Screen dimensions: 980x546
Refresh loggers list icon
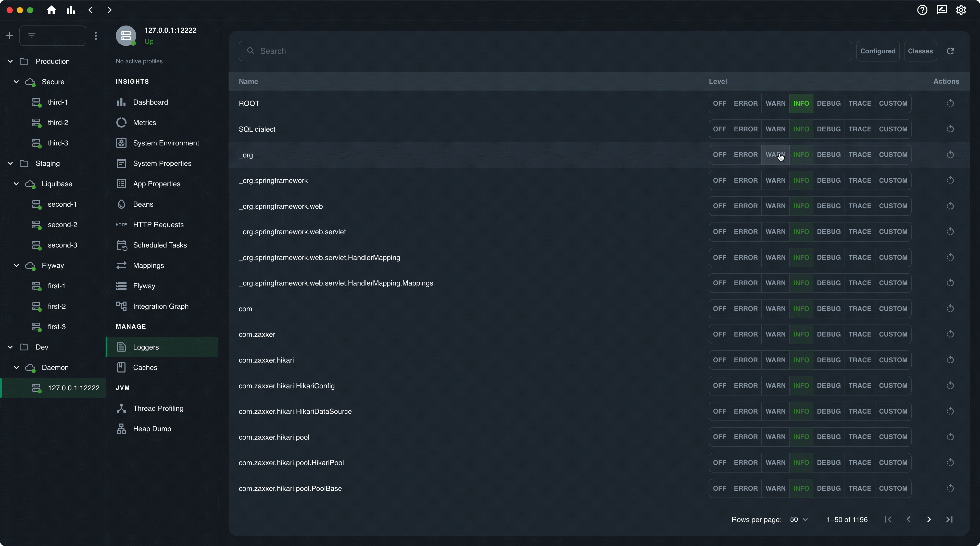pos(950,51)
